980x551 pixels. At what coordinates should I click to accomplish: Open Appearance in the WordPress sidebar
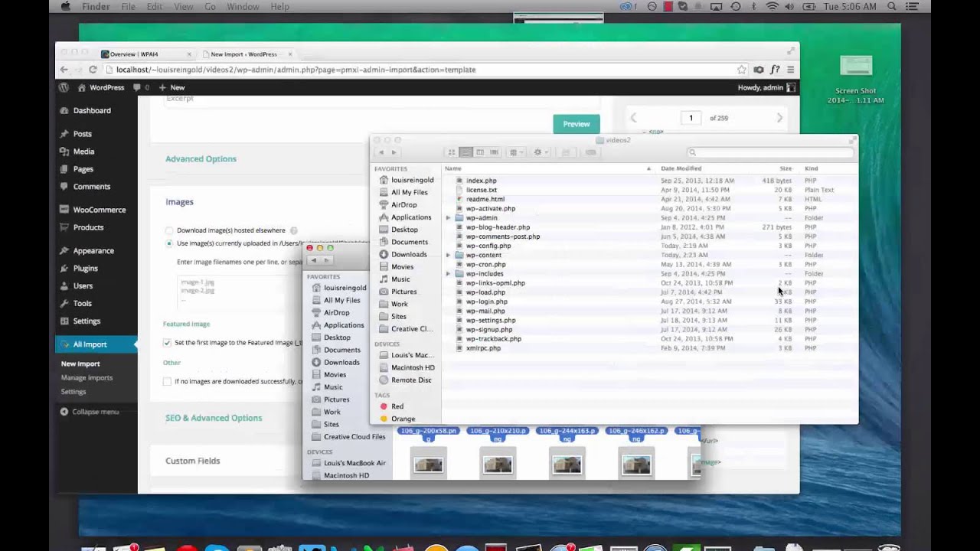93,251
